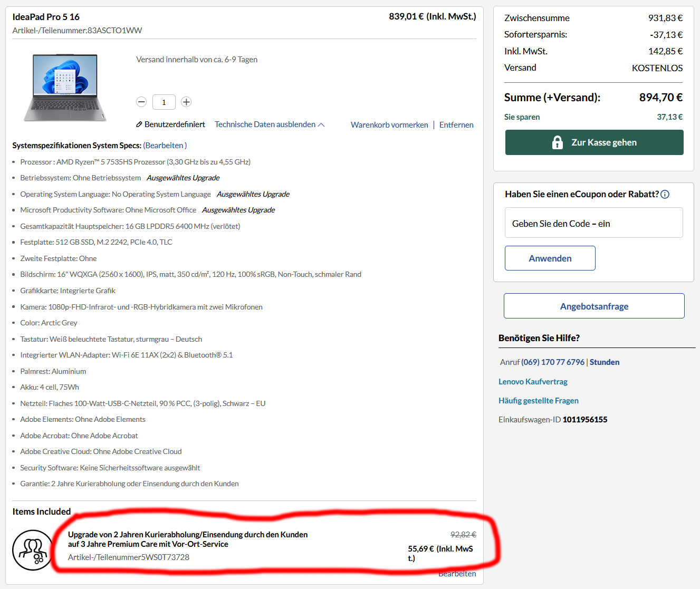Click the quantity input field showing 1
Screen dimensions: 700x589
164,102
